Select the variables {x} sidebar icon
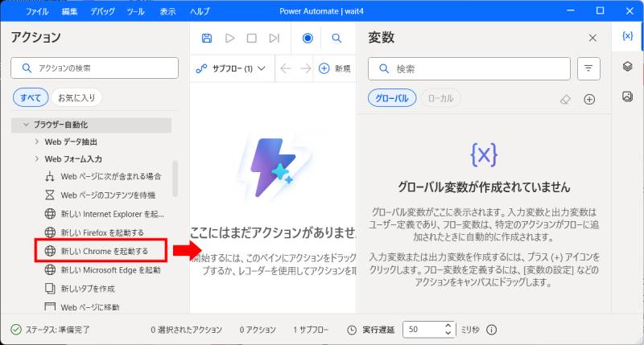This screenshot has width=644, height=345. pyautogui.click(x=628, y=36)
